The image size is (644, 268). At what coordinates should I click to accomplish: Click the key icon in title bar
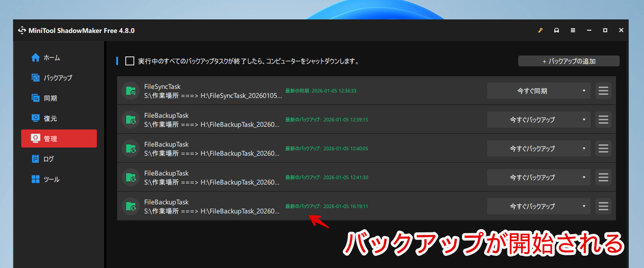click(x=540, y=31)
